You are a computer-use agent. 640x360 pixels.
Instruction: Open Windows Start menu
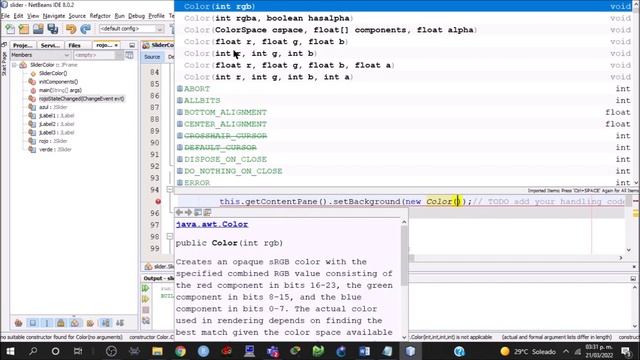point(10,351)
